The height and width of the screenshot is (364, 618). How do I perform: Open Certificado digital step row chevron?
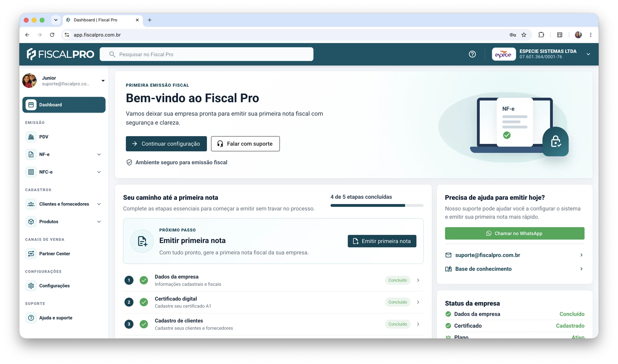click(418, 302)
